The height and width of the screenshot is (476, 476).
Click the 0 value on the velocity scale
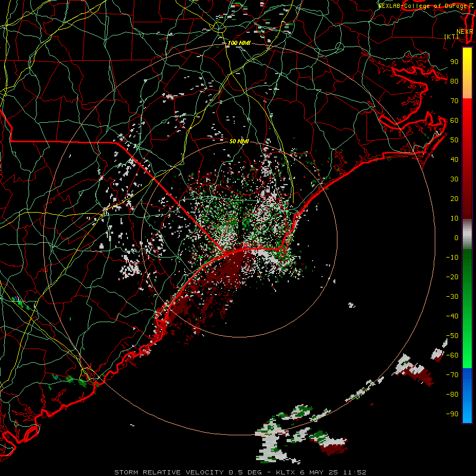pos(456,238)
